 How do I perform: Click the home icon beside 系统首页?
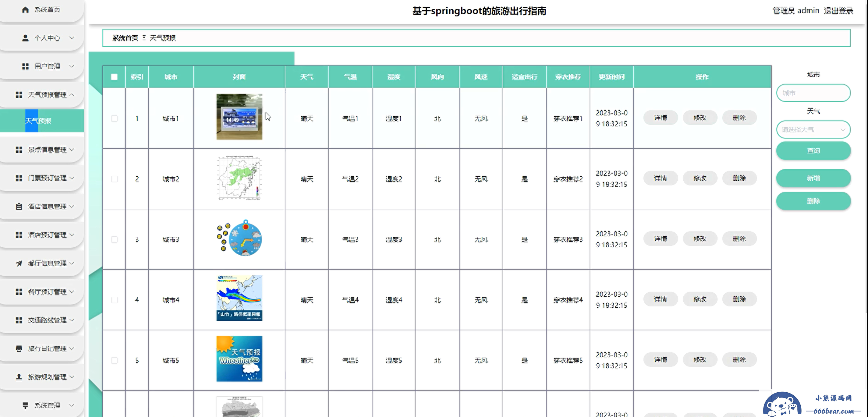click(x=25, y=10)
